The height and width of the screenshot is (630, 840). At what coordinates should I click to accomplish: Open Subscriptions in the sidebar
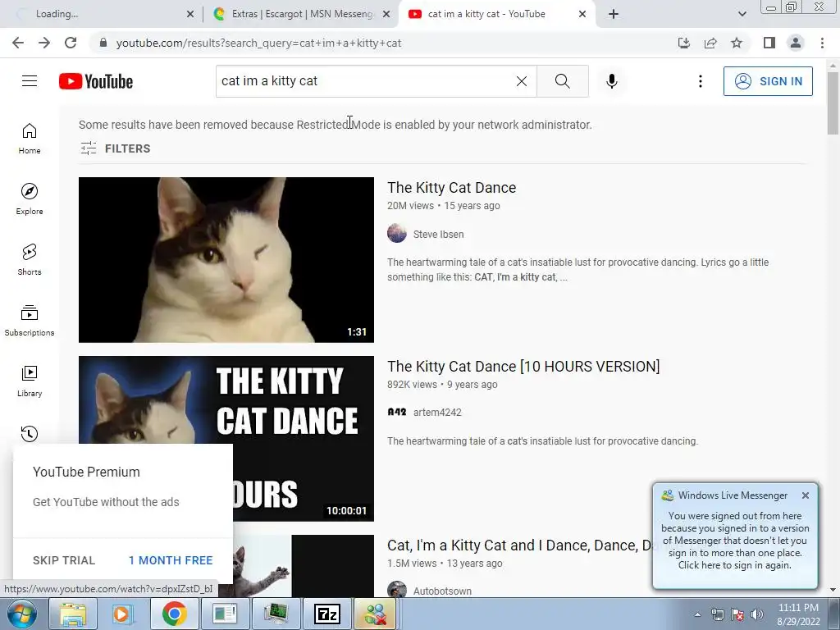(x=30, y=321)
